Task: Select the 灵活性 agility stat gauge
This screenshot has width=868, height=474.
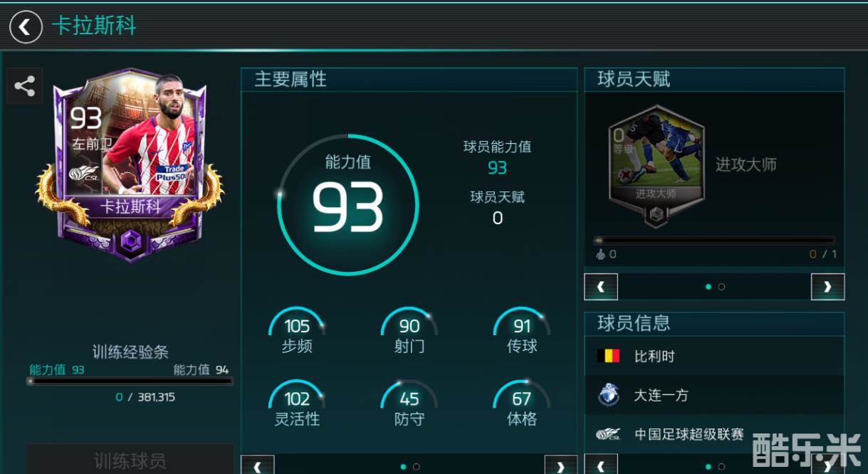Action: coord(297,404)
